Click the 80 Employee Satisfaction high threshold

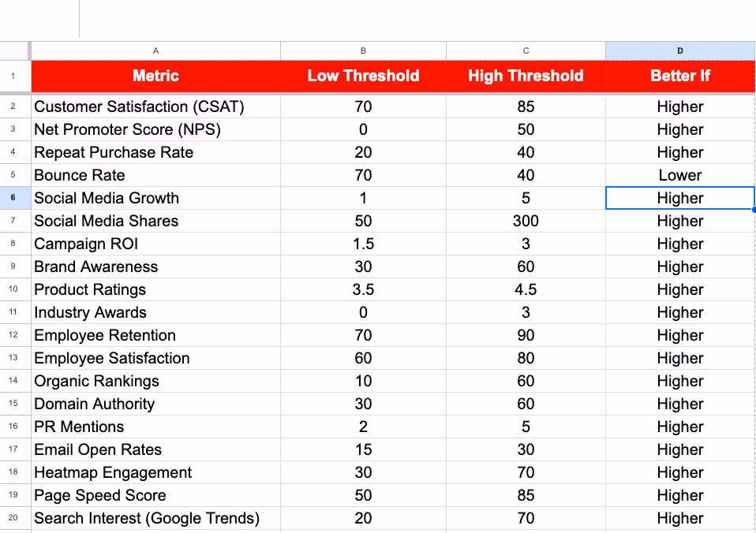pyautogui.click(x=526, y=358)
